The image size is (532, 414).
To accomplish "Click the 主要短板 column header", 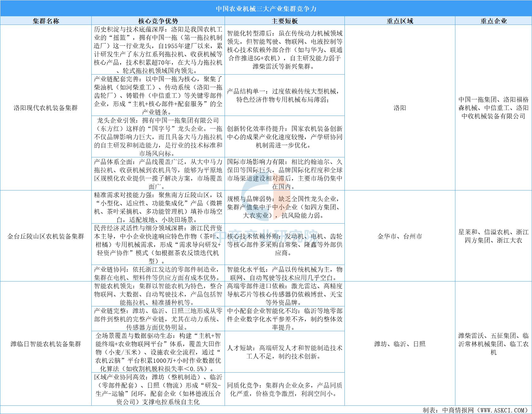I will (285, 21).
